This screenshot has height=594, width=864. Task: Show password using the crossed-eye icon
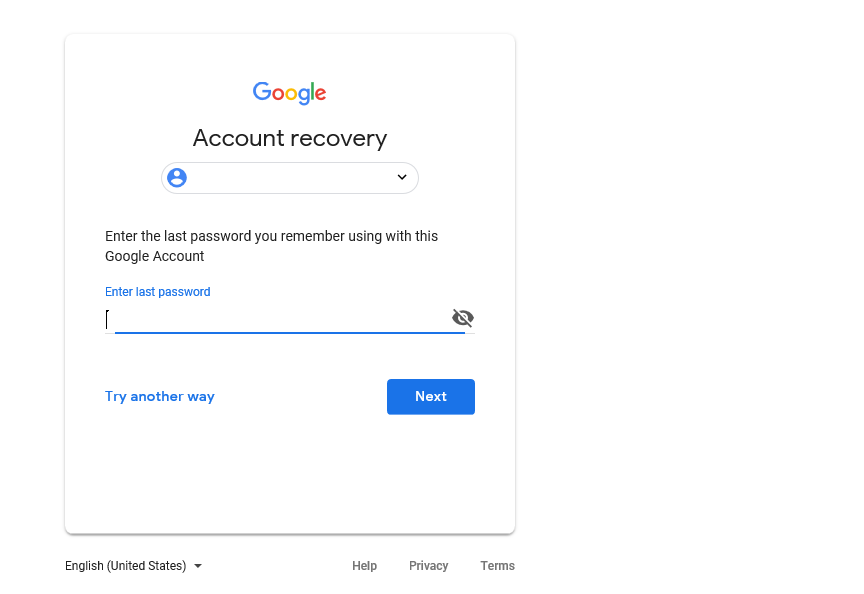pyautogui.click(x=462, y=318)
